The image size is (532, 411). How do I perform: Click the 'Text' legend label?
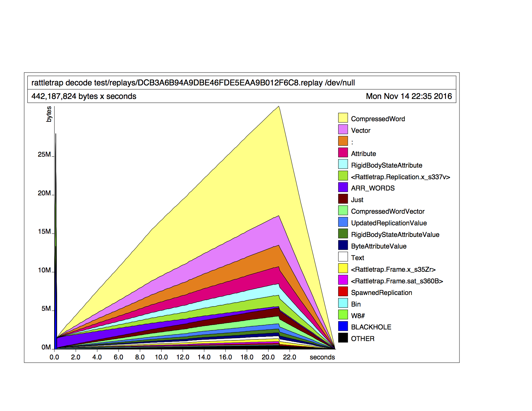[x=358, y=258]
